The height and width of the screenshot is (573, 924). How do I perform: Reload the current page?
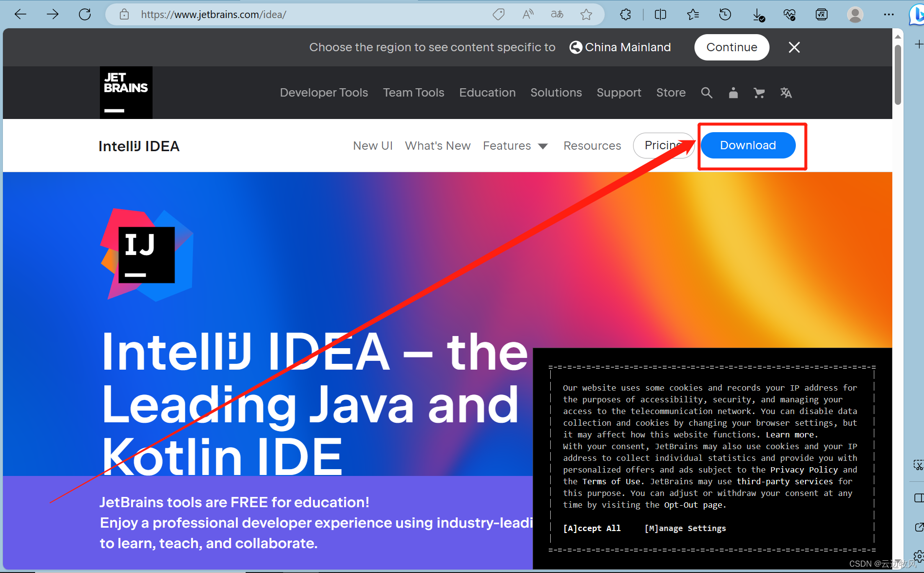pos(85,15)
